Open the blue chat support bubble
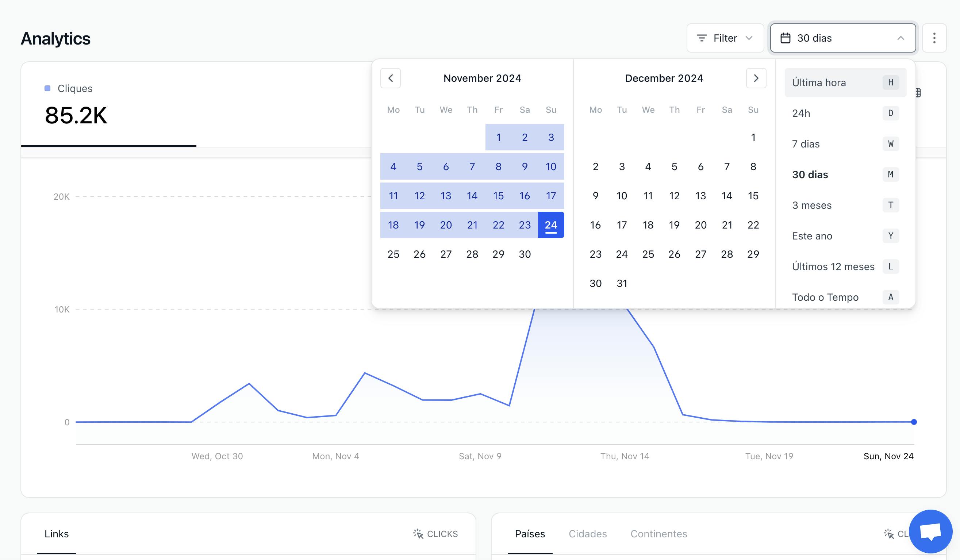Image resolution: width=960 pixels, height=560 pixels. click(930, 531)
